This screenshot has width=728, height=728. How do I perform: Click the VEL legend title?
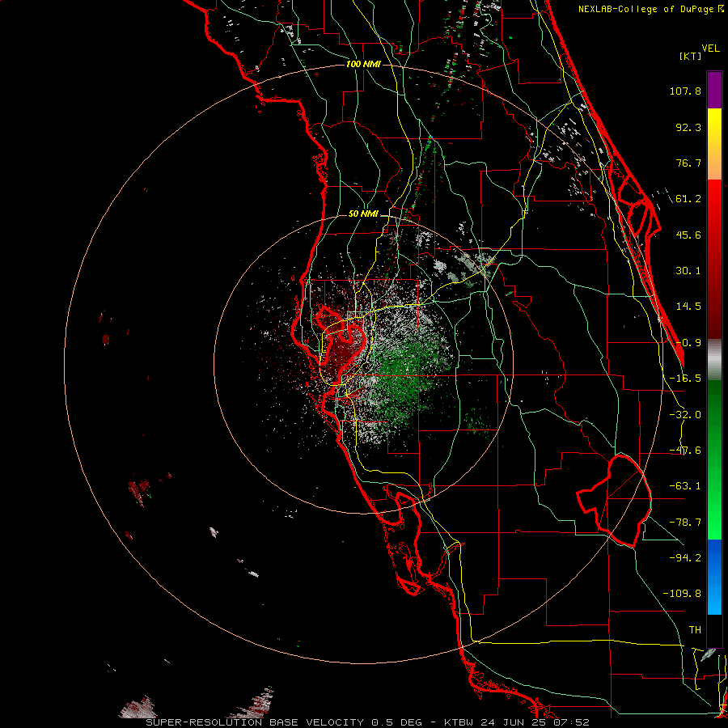pos(710,49)
